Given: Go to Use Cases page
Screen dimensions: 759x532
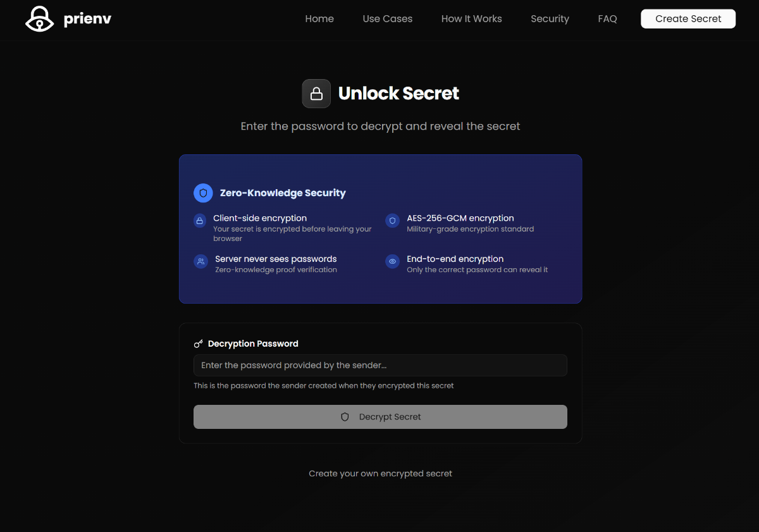Looking at the screenshot, I should click(x=387, y=19).
